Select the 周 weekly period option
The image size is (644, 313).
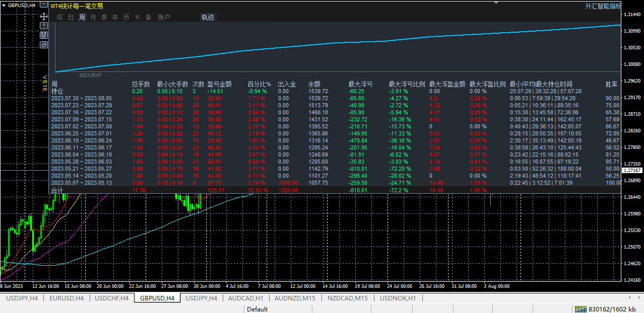[82, 17]
